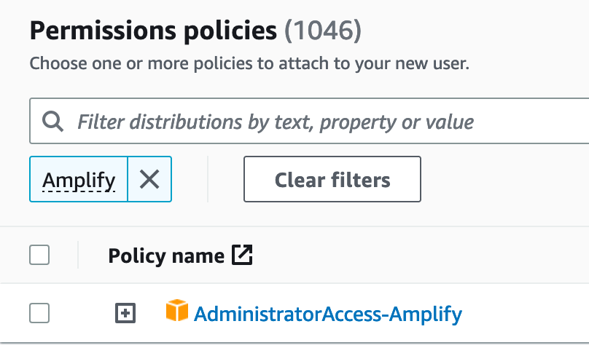Click empty space right of AdministratorAccess-Amplify link
This screenshot has height=364, width=589.
(525, 314)
